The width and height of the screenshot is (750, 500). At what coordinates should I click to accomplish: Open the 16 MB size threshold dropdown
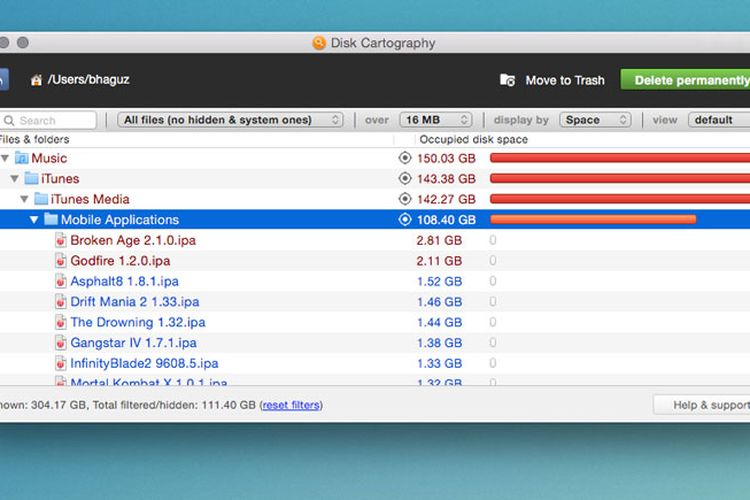pyautogui.click(x=436, y=120)
